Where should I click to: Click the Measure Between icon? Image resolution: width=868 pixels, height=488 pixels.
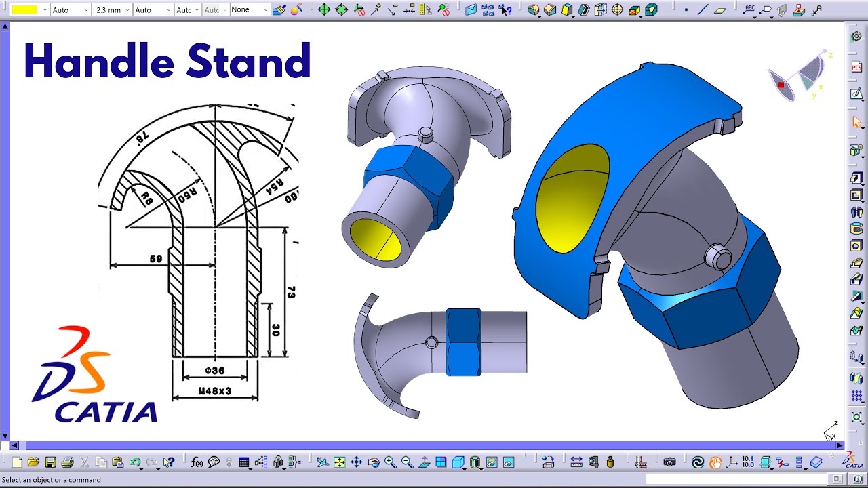pos(576,462)
